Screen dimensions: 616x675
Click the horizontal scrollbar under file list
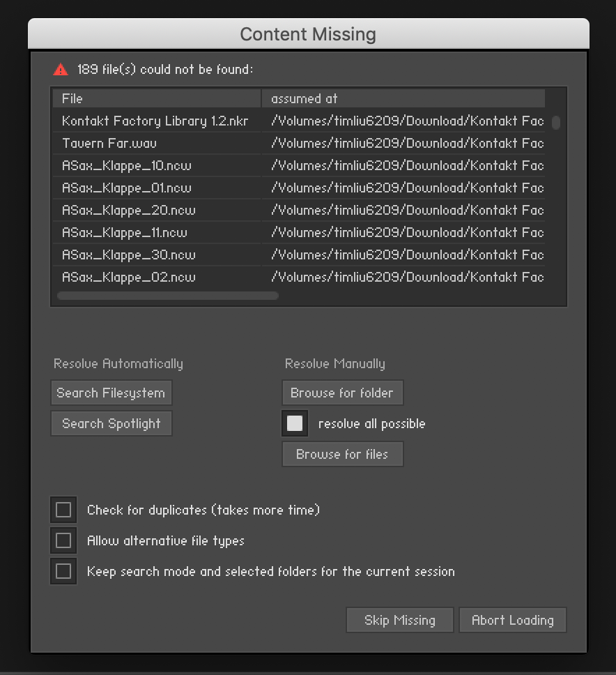[167, 296]
